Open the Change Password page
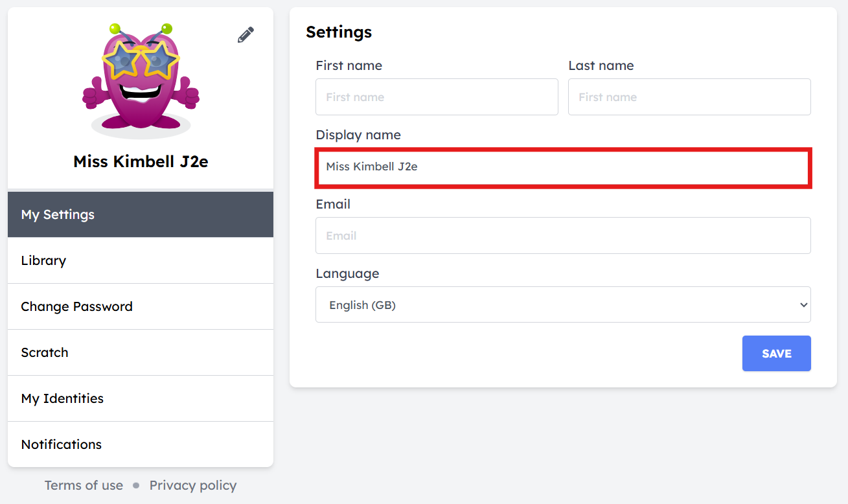 tap(141, 306)
